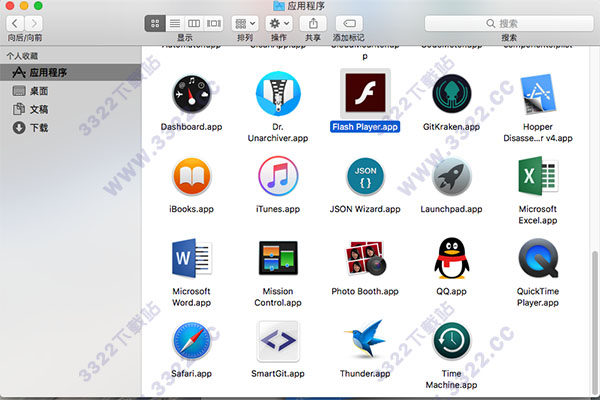Click the 'Dashboard.app' file name label
This screenshot has width=600, height=400.
pyautogui.click(x=191, y=127)
